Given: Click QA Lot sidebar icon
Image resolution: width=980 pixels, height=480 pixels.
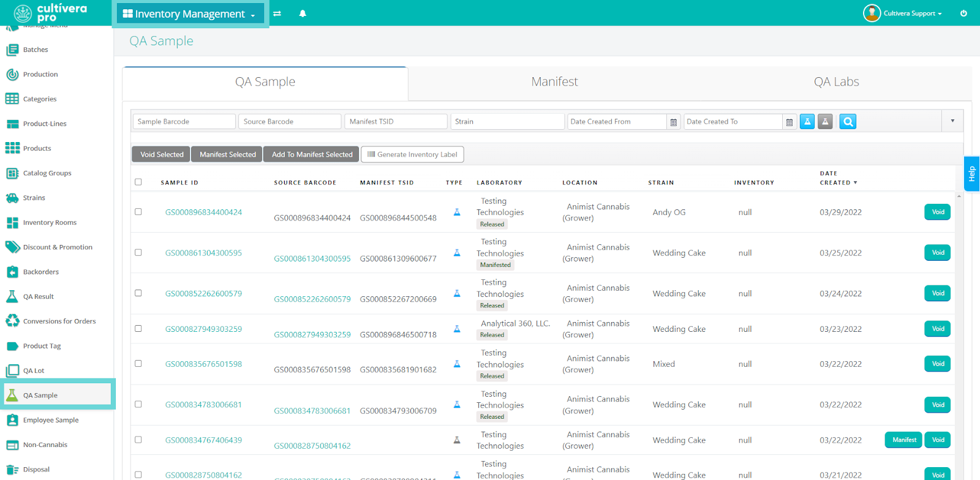Looking at the screenshot, I should pos(12,370).
